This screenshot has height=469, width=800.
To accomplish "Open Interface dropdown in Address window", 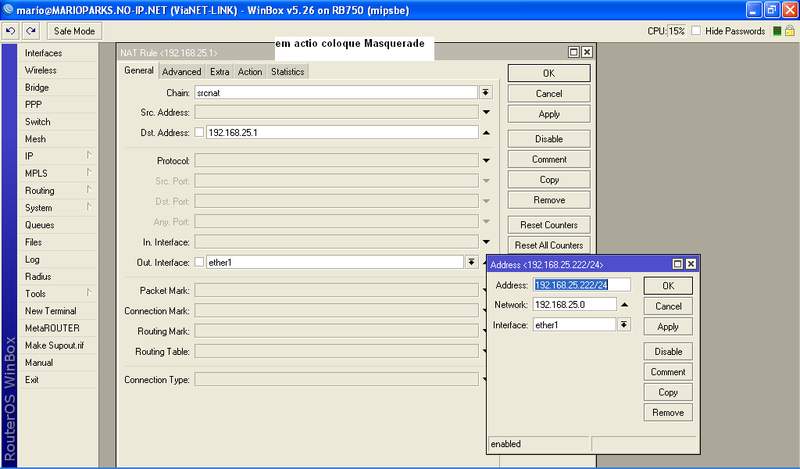I will 623,325.
